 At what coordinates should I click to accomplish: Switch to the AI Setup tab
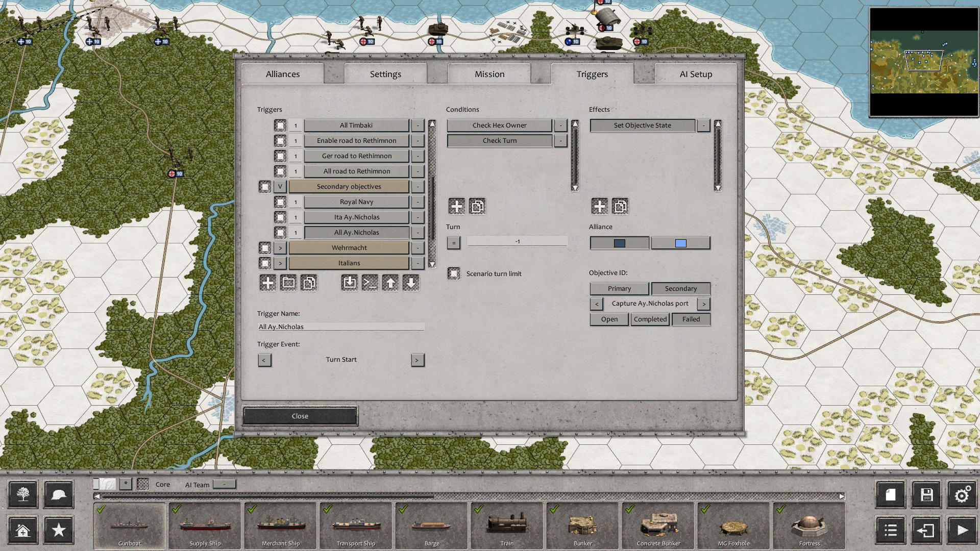(696, 74)
